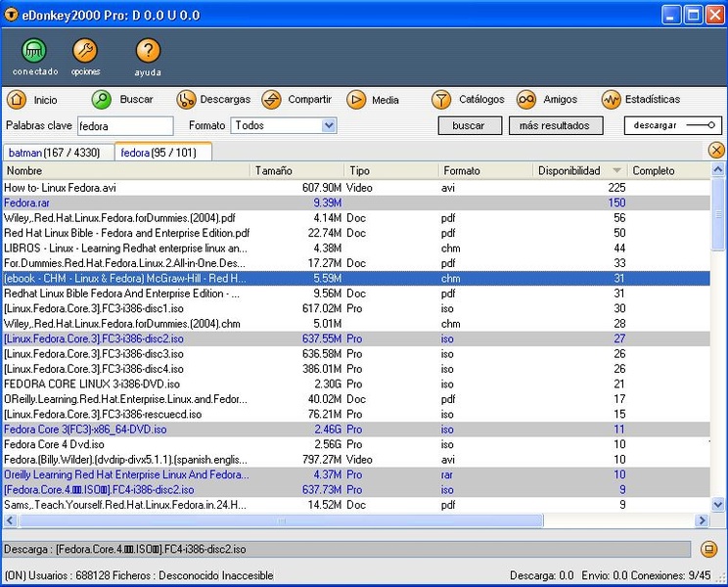Image resolution: width=728 pixels, height=587 pixels.
Task: Click the conectado connection status icon
Action: (34, 52)
